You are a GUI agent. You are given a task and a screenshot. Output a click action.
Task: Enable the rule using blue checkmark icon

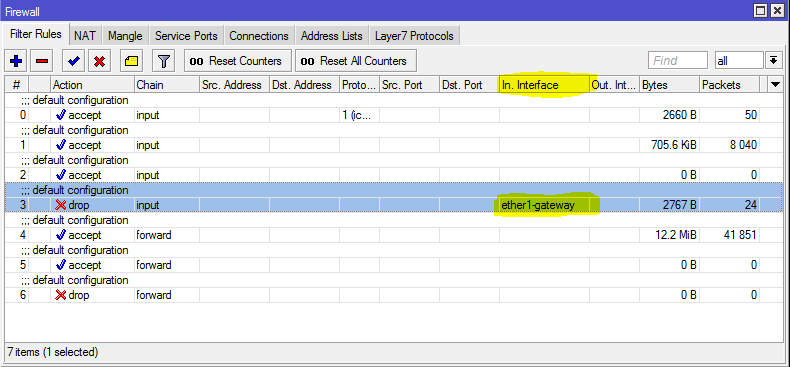pos(74,61)
